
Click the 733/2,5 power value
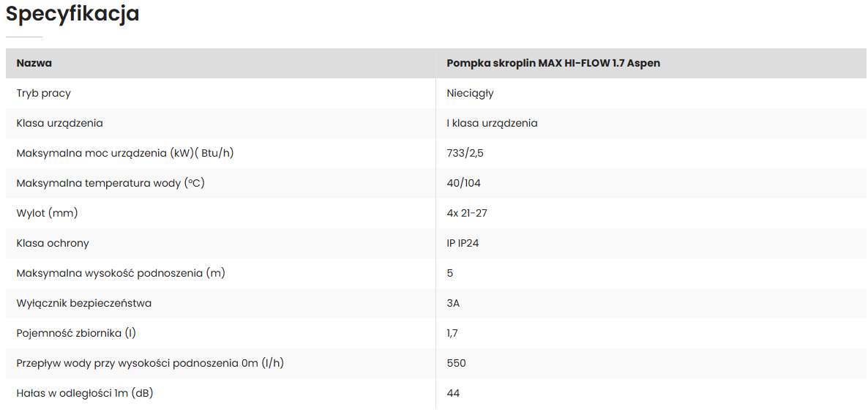point(465,153)
